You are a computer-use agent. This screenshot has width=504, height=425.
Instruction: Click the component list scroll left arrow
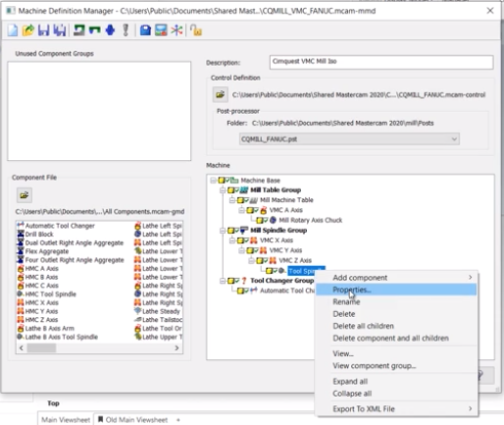(22, 347)
